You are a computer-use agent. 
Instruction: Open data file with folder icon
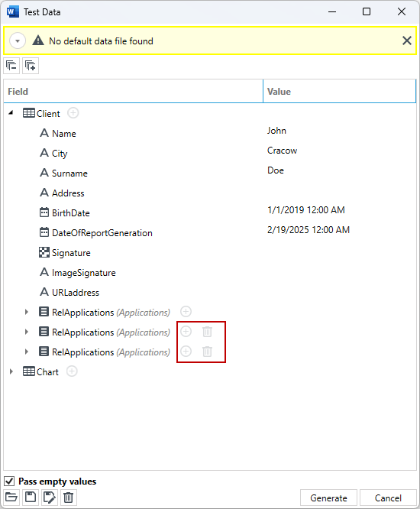pyautogui.click(x=11, y=498)
